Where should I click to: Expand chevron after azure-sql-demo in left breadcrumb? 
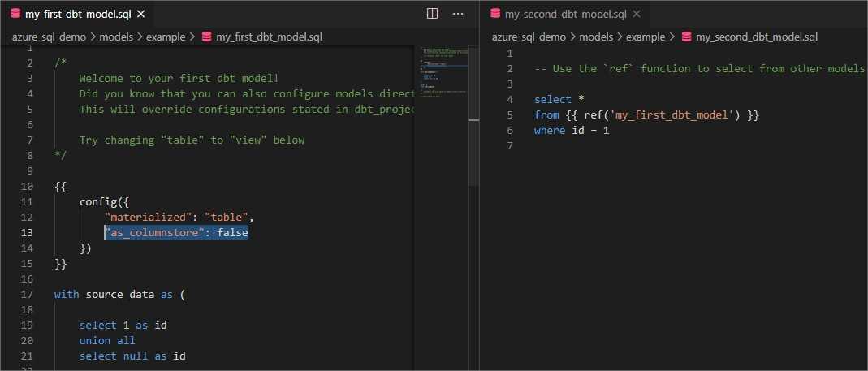pyautogui.click(x=93, y=37)
